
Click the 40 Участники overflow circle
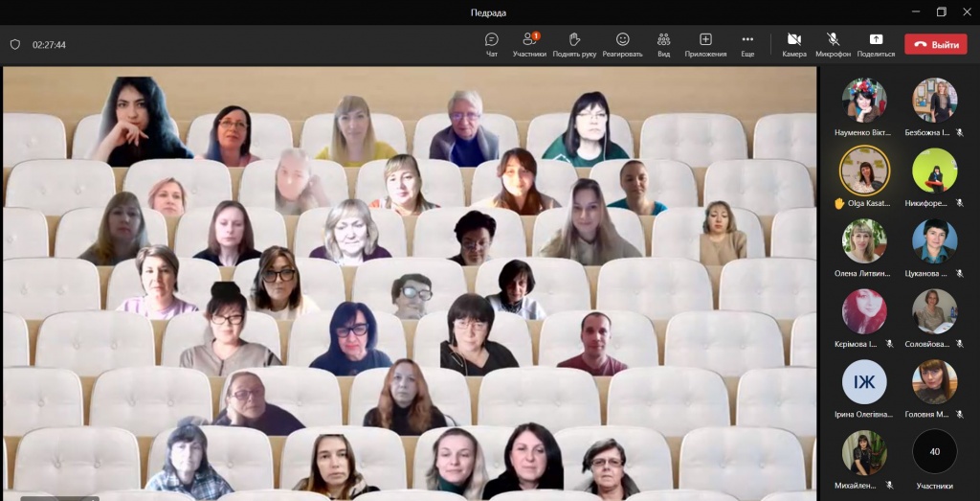[x=934, y=452]
